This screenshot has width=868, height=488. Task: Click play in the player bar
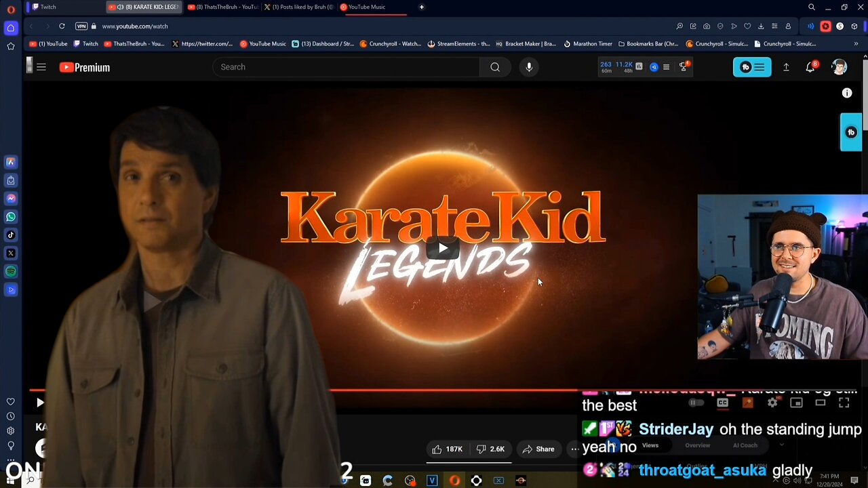pyautogui.click(x=40, y=403)
